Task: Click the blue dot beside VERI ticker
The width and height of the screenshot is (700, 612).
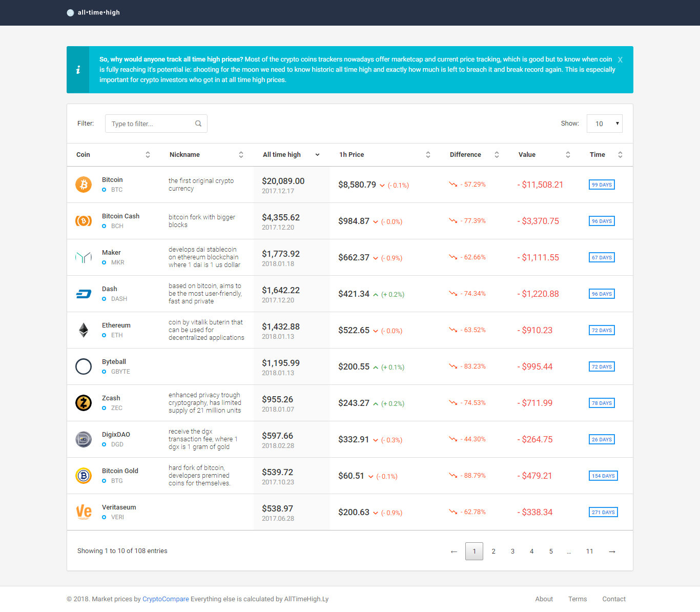Action: click(104, 517)
